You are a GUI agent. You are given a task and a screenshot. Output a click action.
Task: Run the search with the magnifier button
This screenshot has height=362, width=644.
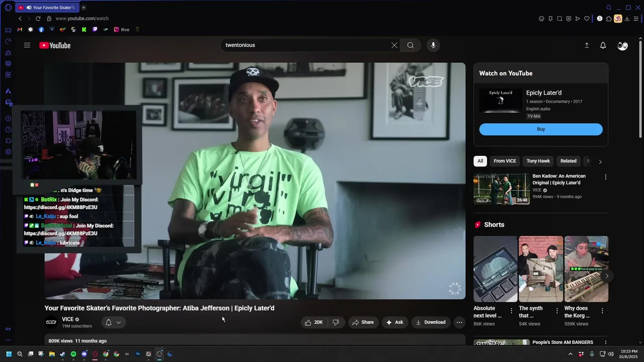pos(411,45)
